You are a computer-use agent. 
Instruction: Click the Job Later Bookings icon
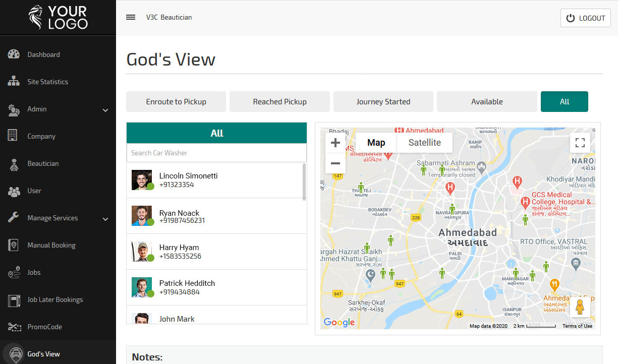click(x=14, y=300)
